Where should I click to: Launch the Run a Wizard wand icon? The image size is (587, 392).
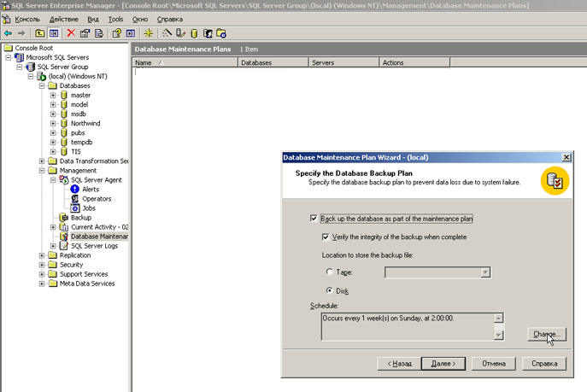(x=167, y=33)
